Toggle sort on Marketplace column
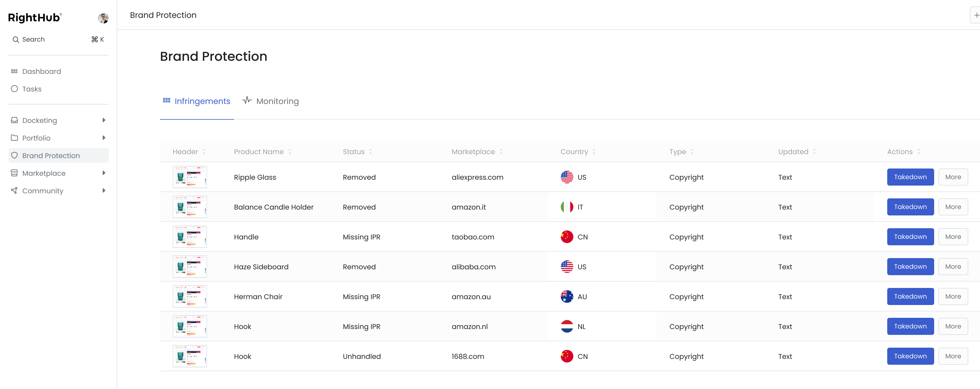This screenshot has width=980, height=389. point(501,151)
